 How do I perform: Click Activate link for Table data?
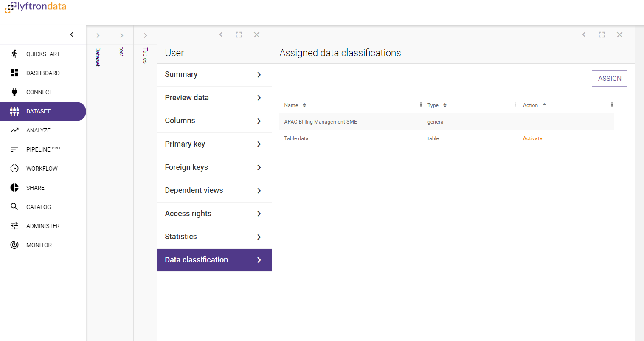coord(532,138)
